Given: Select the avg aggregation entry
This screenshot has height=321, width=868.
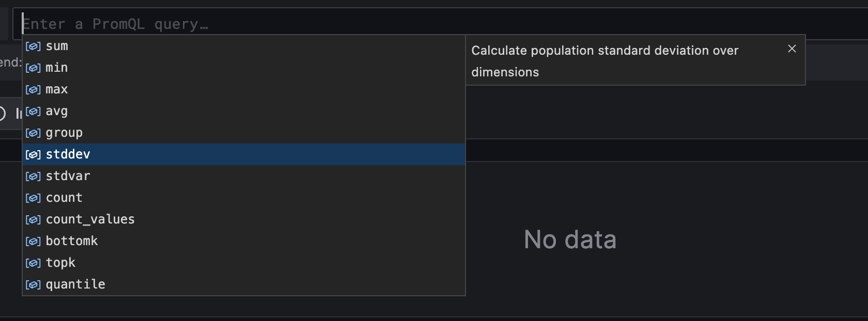Looking at the screenshot, I should pyautogui.click(x=56, y=111).
